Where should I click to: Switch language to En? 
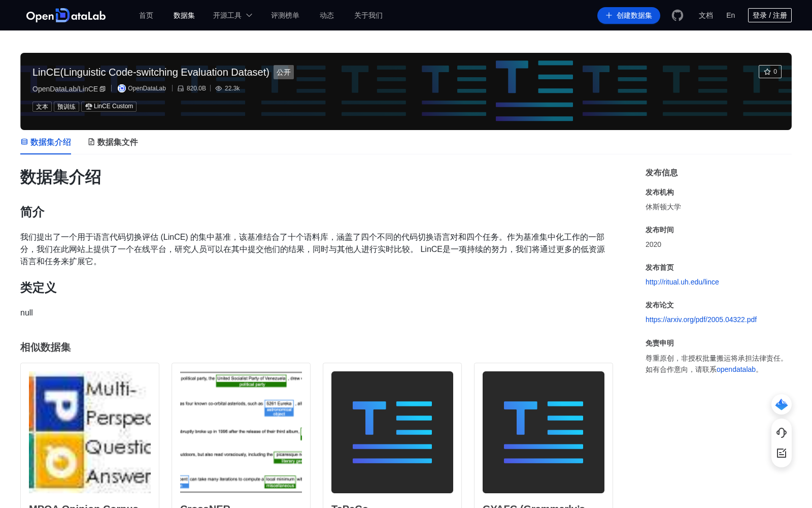(730, 15)
